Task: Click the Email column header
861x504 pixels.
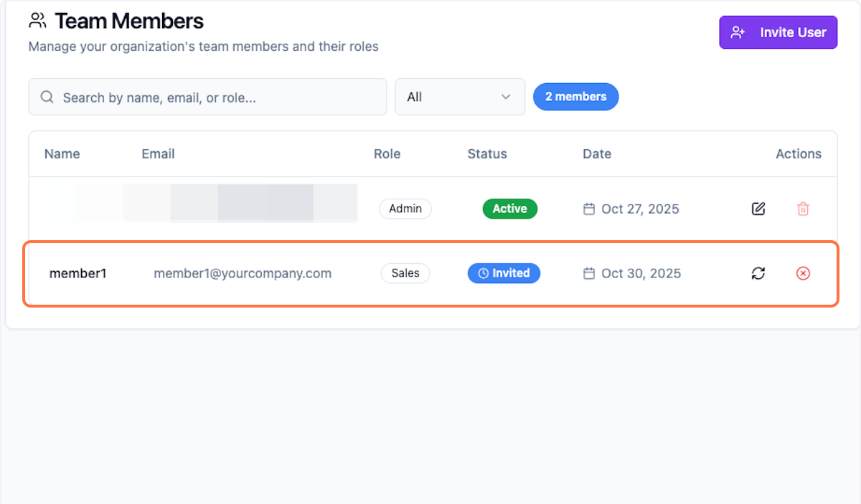Action: tap(158, 153)
